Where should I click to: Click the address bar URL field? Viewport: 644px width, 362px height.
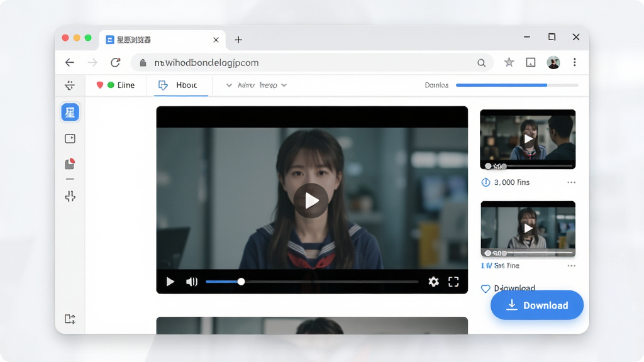tap(312, 62)
